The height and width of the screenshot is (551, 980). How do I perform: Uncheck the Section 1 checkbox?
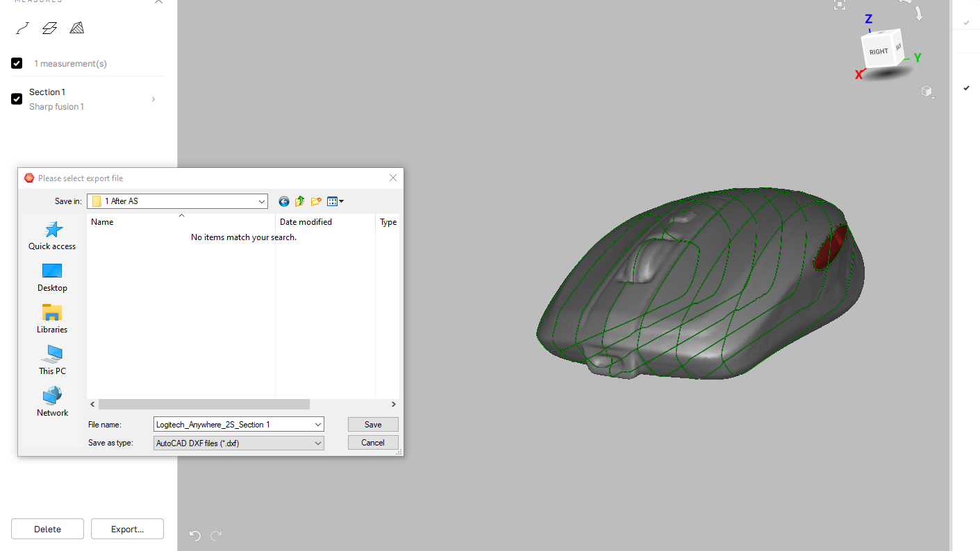click(17, 99)
